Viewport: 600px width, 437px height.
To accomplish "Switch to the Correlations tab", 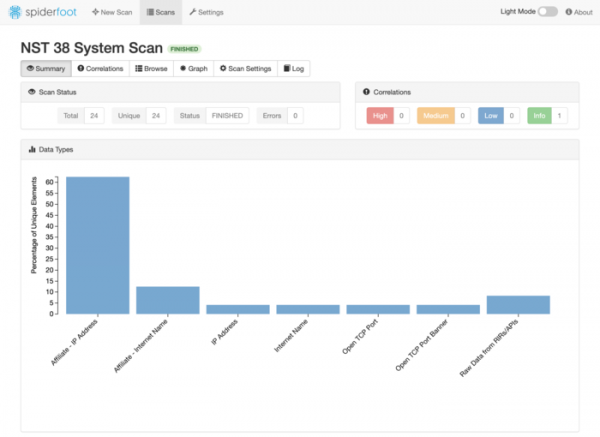I will pos(101,69).
